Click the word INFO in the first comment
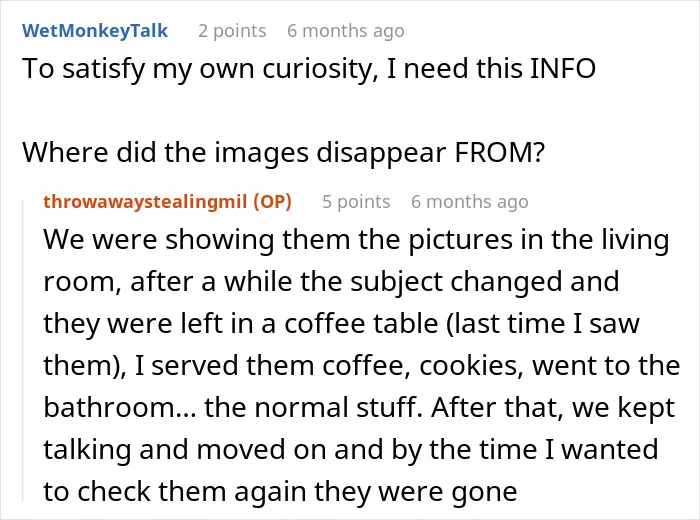The width and height of the screenshot is (700, 520). pos(562,69)
